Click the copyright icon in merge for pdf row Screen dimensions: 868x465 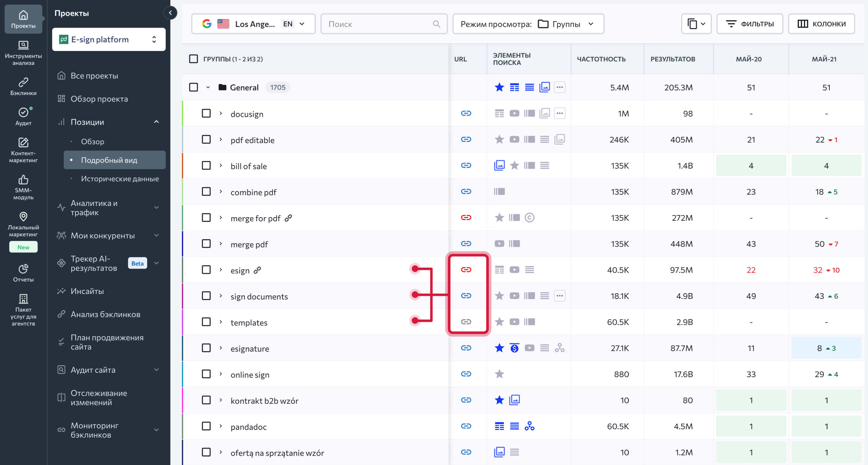point(529,218)
